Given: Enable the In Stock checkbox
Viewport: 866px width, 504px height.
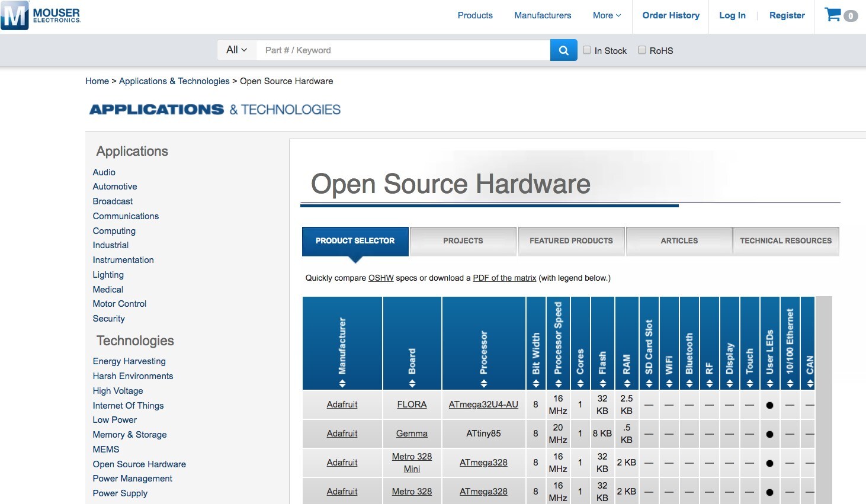Looking at the screenshot, I should 587,50.
